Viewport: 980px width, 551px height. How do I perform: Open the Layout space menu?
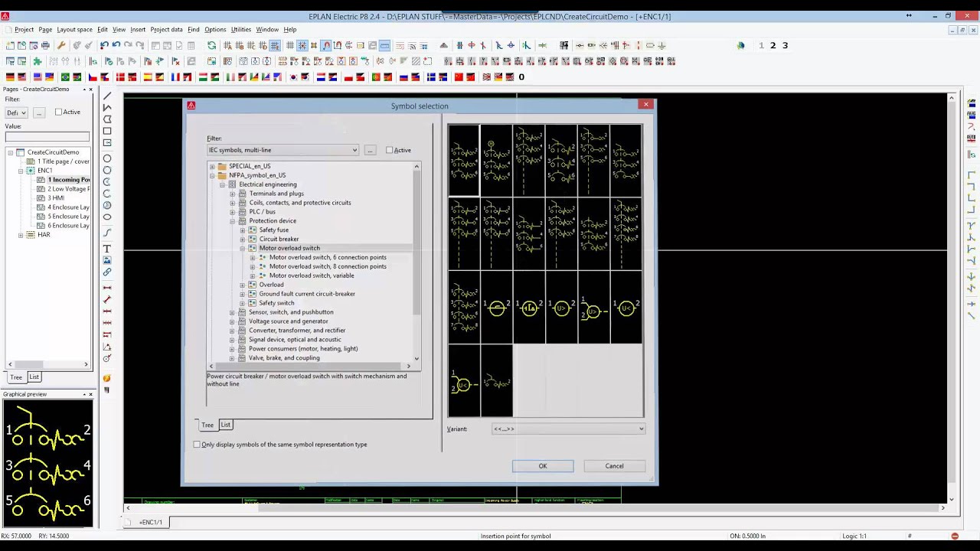tap(74, 30)
